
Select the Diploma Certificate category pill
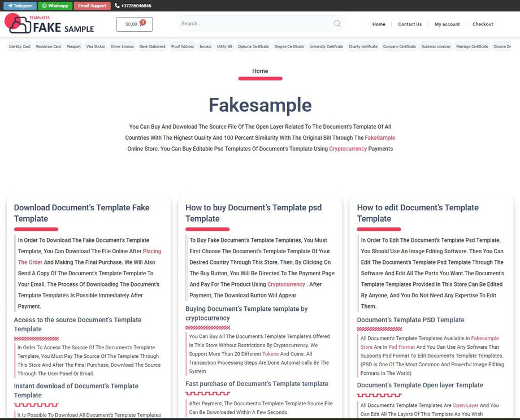(x=253, y=46)
